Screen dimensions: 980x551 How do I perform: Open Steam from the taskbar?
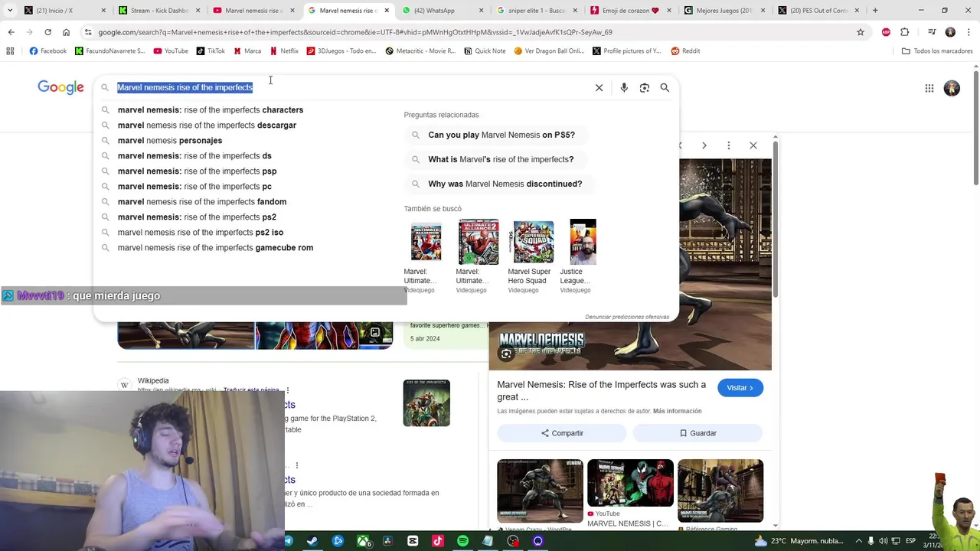312,541
